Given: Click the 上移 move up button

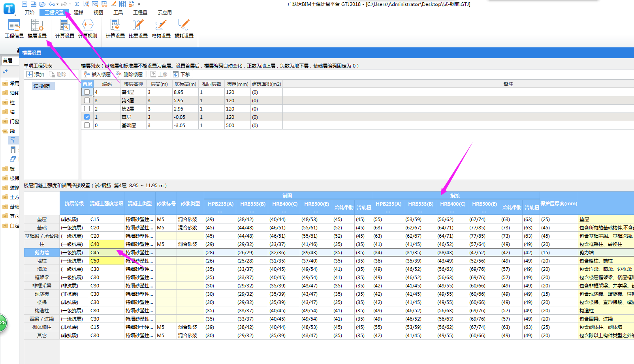Looking at the screenshot, I should pyautogui.click(x=159, y=74).
